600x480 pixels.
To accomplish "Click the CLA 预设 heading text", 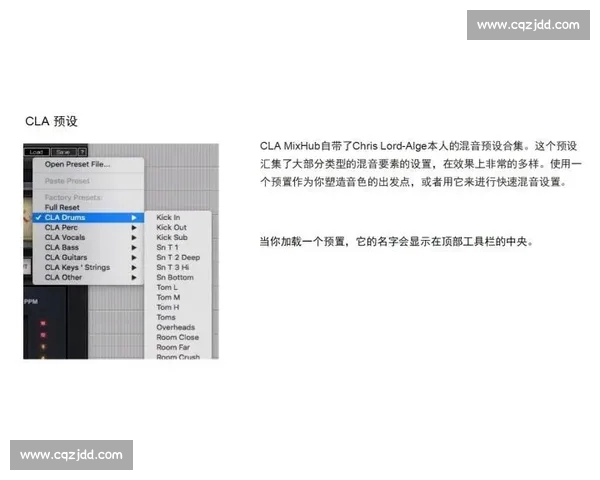I will point(51,121).
